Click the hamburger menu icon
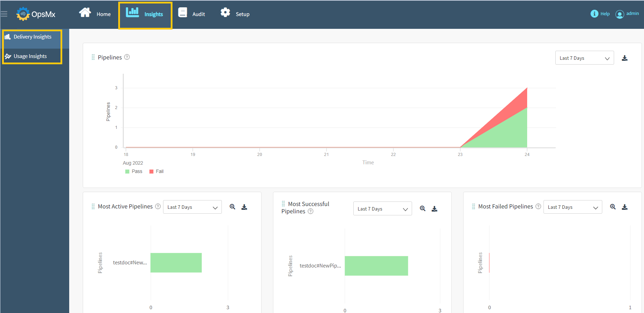Screen dimensions: 644x313 (x=4, y=14)
